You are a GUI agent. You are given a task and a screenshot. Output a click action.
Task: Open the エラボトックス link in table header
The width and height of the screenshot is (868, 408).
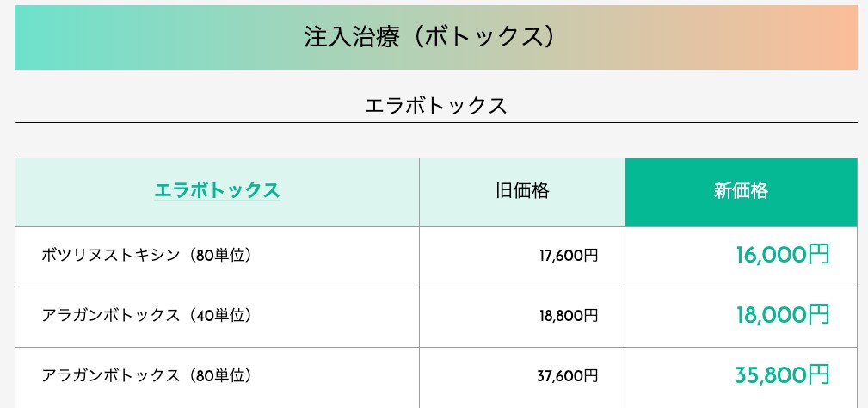coord(217,191)
